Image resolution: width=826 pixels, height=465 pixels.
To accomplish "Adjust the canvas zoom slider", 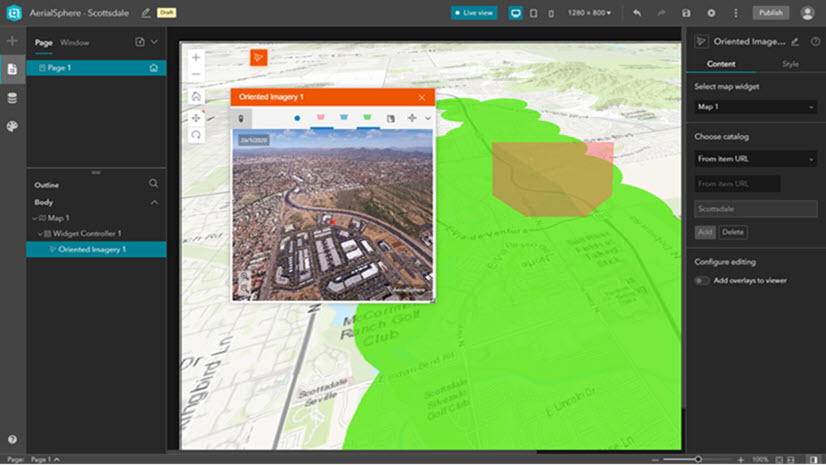I will (698, 459).
